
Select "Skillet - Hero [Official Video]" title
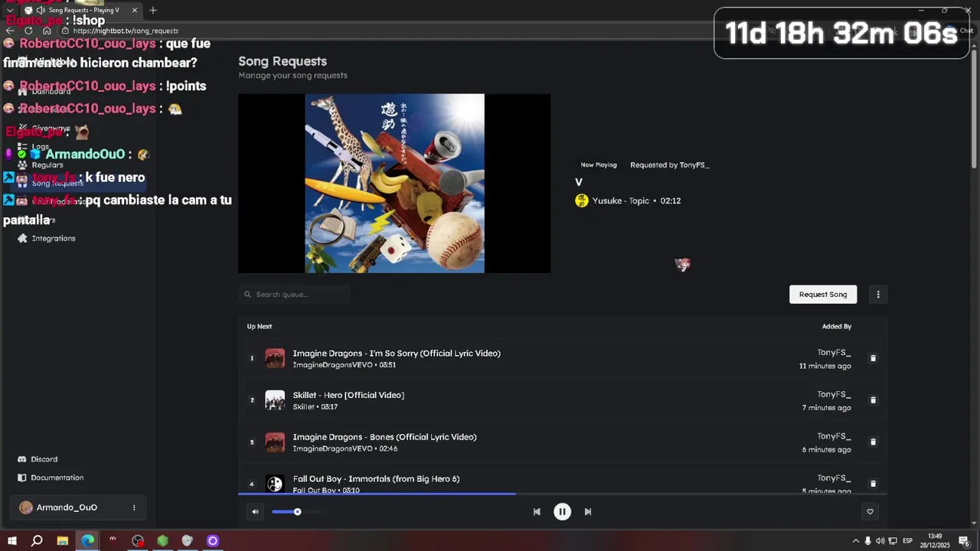click(348, 396)
